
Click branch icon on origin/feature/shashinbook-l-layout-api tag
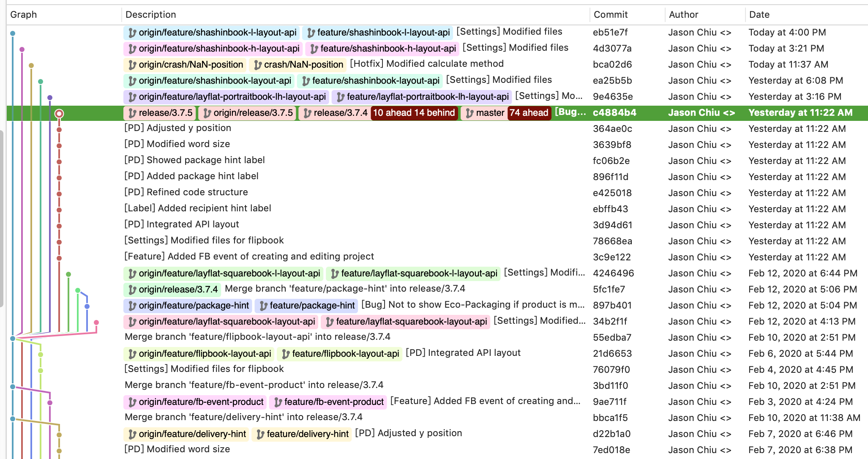pyautogui.click(x=132, y=33)
